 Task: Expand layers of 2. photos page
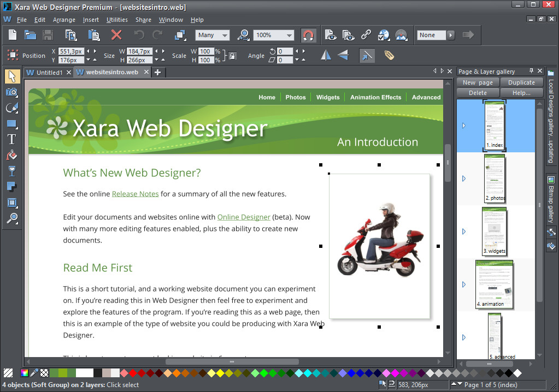point(464,179)
